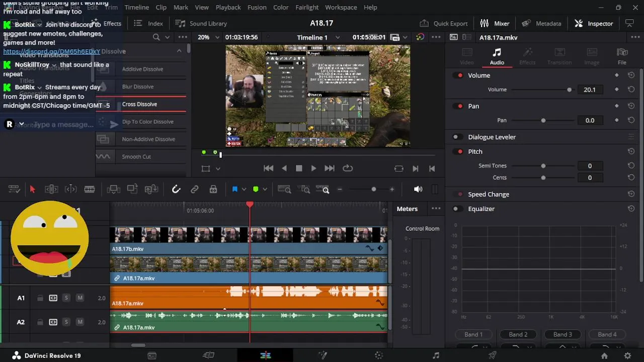Toggle the Volume section on or off
Screen dimensions: 644x362
[x=458, y=75]
